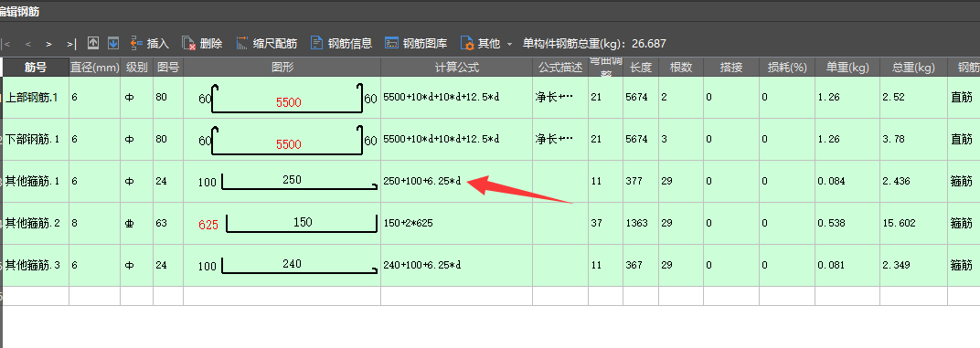Image resolution: width=980 pixels, height=348 pixels.
Task: Click unit weight 0.538 cell
Action: point(847,223)
